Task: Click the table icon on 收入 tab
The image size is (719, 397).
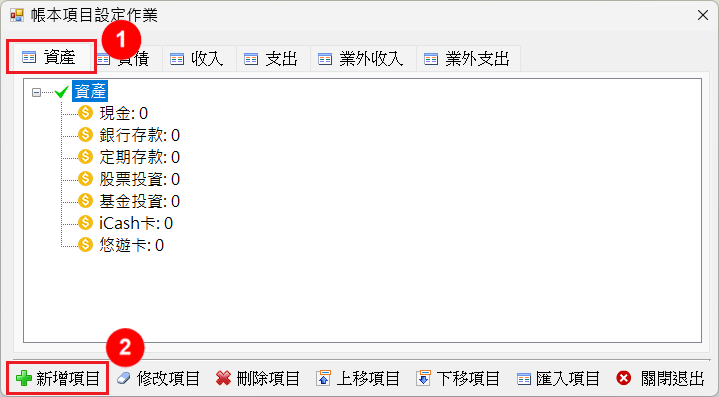Action: 177,59
